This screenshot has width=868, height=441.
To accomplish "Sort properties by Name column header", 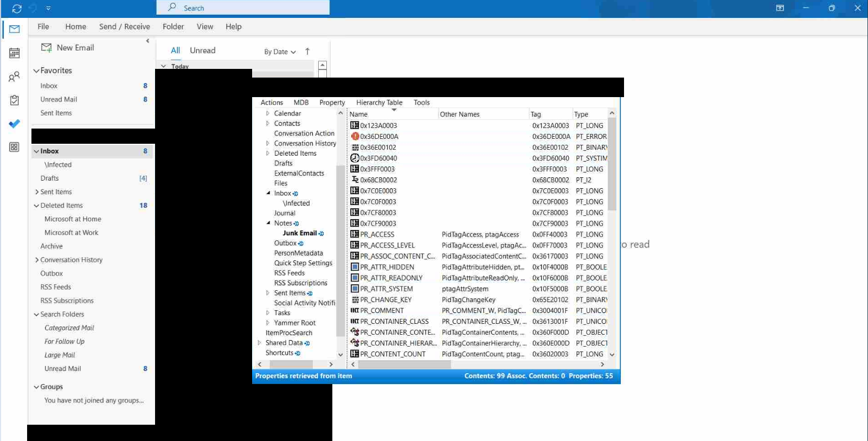I will pyautogui.click(x=393, y=114).
